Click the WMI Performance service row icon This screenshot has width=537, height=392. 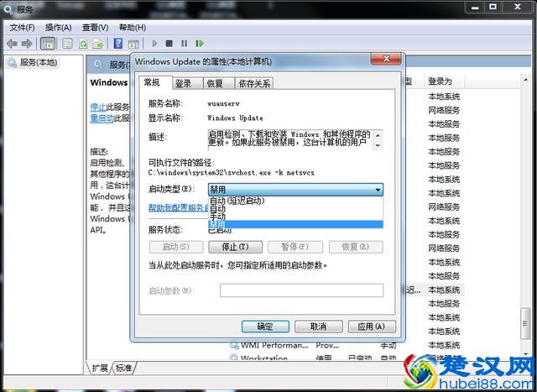coord(234,345)
